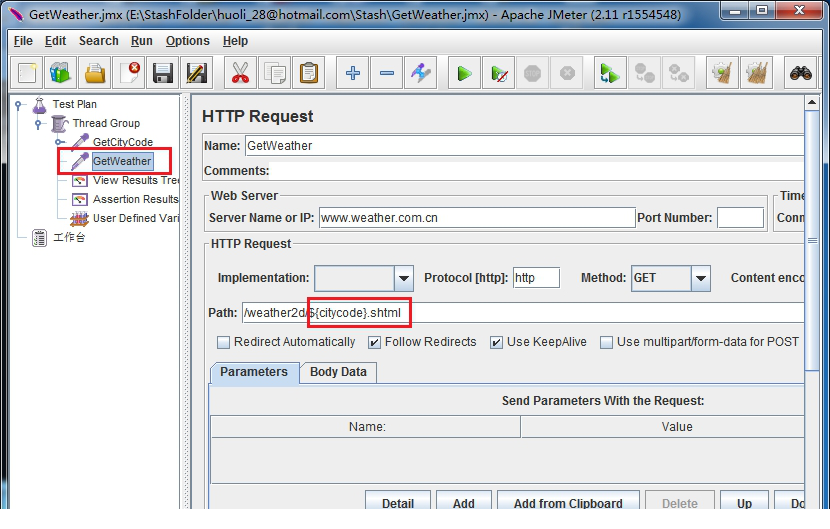Toggle Follow Redirects checkbox
The width and height of the screenshot is (830, 529).
click(x=374, y=343)
